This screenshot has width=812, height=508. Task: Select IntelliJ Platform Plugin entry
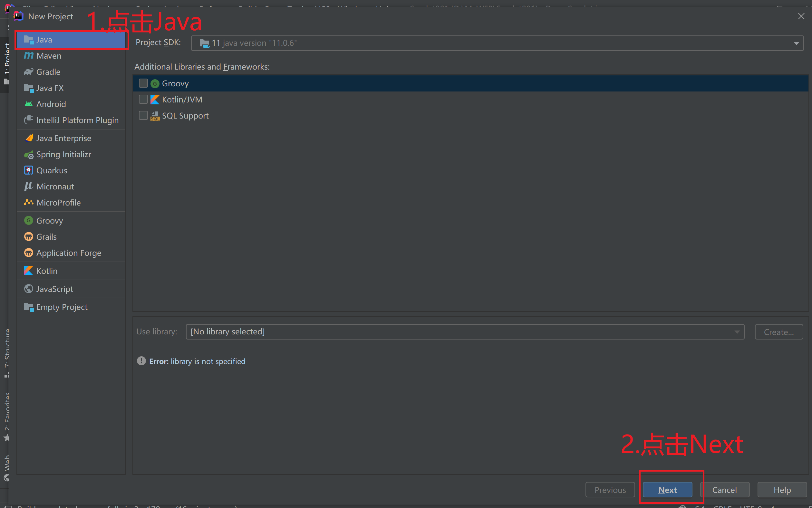pos(77,120)
